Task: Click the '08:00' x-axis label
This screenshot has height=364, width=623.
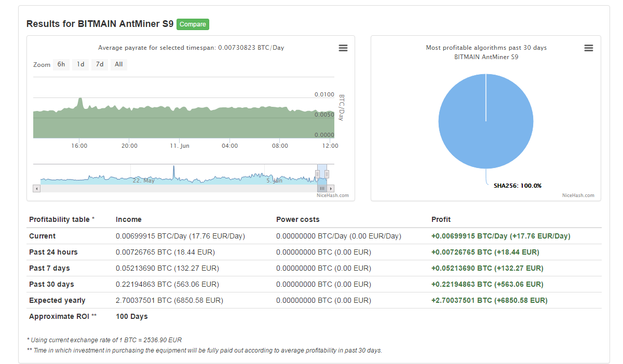Action: (x=280, y=146)
